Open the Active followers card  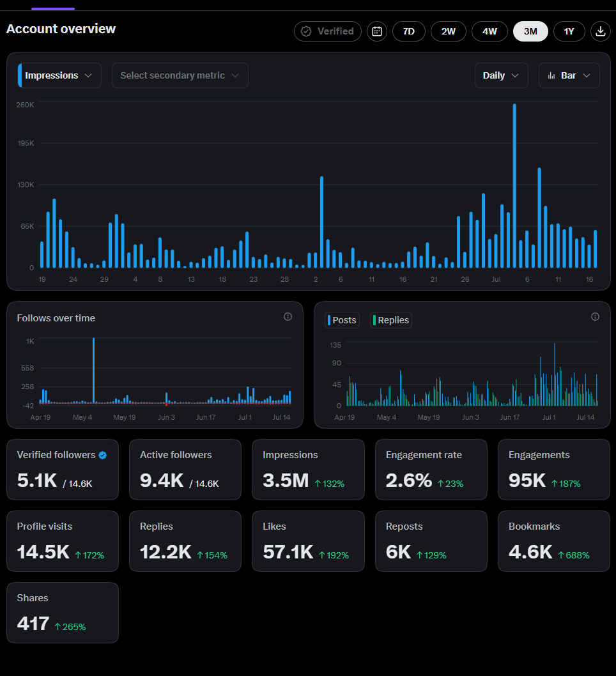(x=185, y=470)
